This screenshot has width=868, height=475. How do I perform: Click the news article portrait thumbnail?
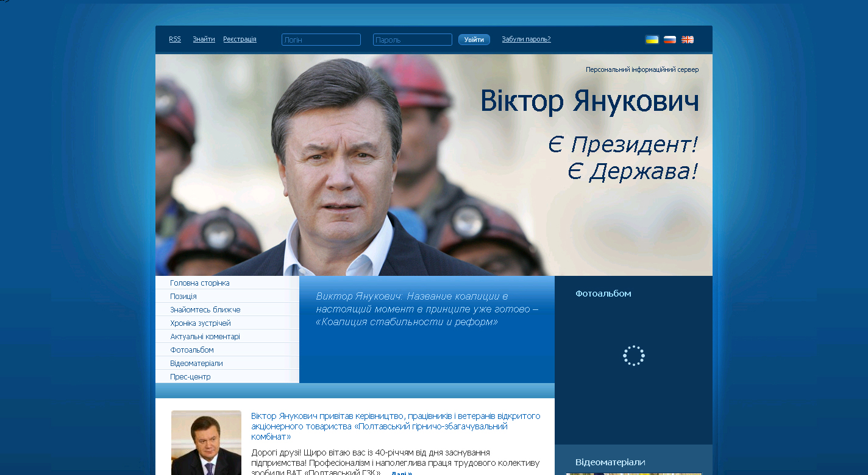point(206,443)
